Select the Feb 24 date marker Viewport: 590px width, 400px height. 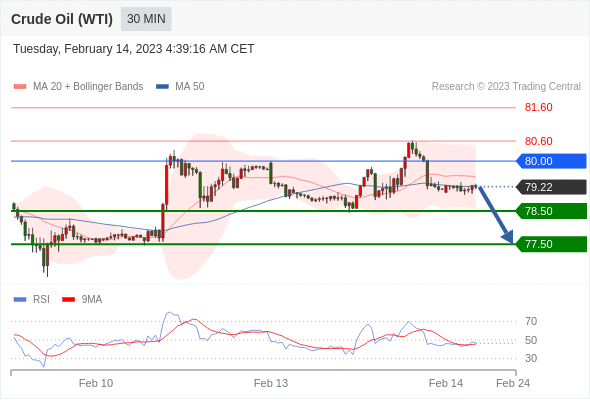(x=513, y=383)
